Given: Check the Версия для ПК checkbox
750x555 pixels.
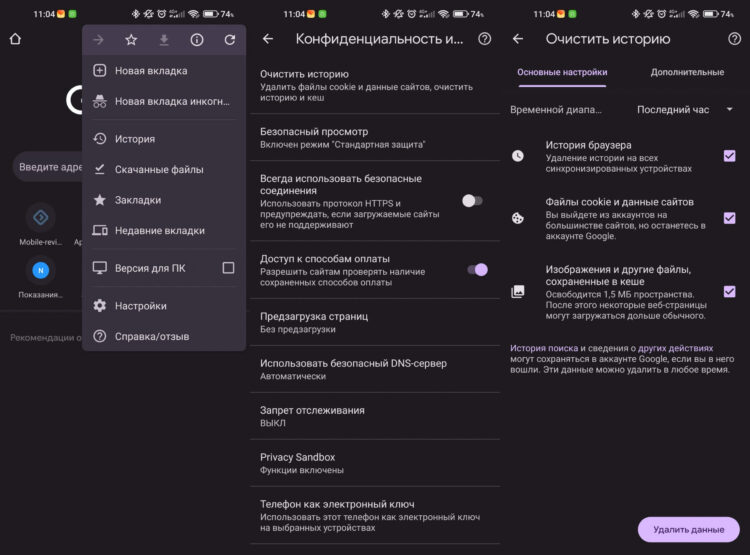Looking at the screenshot, I should [x=228, y=268].
